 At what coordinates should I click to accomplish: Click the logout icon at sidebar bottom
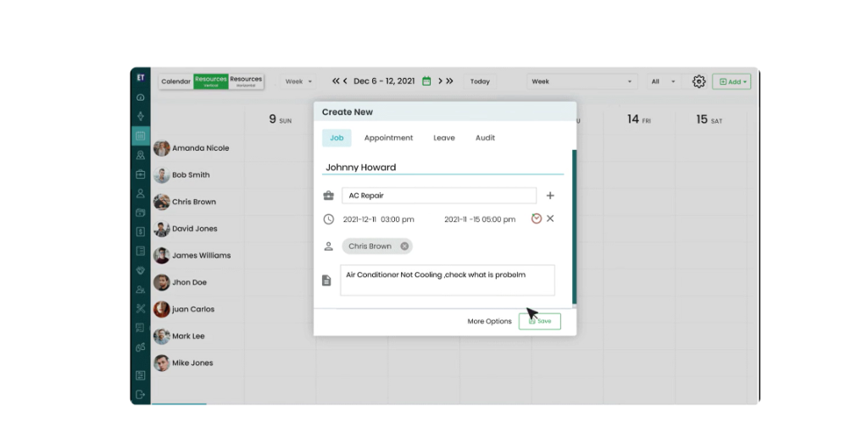click(141, 395)
